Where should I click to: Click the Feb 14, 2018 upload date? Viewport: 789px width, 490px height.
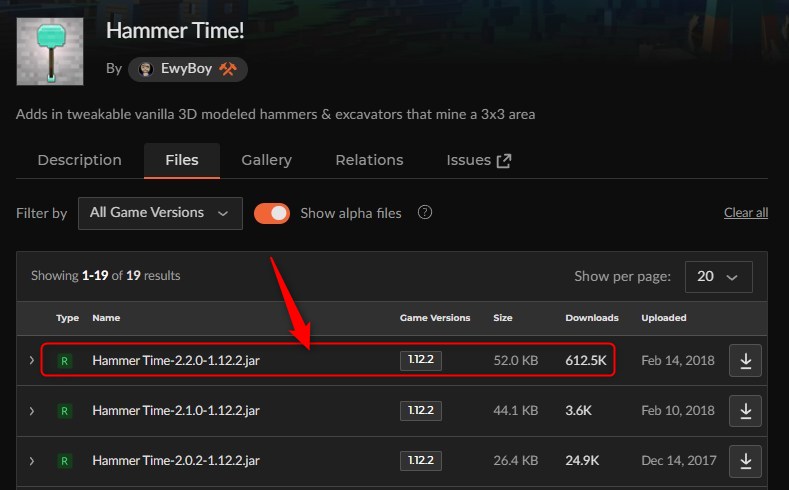678,360
